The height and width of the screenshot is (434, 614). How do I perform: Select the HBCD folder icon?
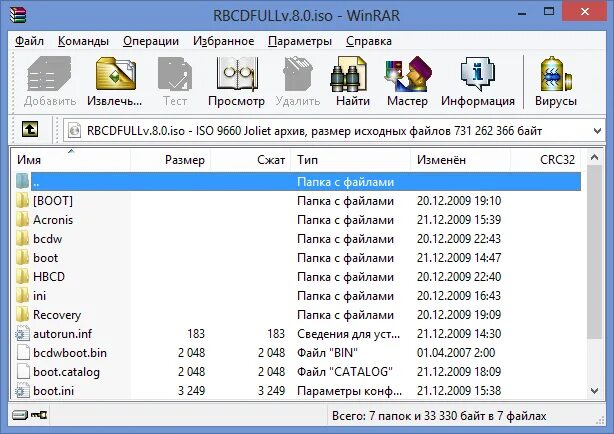23,277
